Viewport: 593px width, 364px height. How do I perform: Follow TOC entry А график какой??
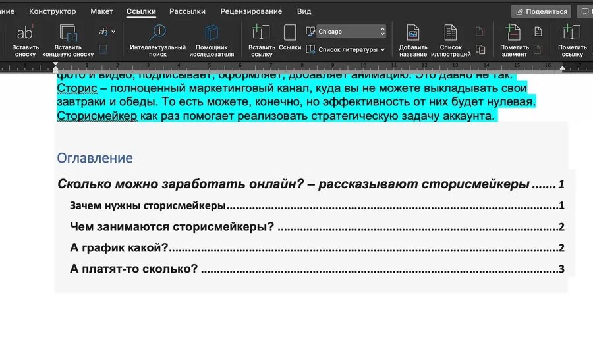coord(317,247)
